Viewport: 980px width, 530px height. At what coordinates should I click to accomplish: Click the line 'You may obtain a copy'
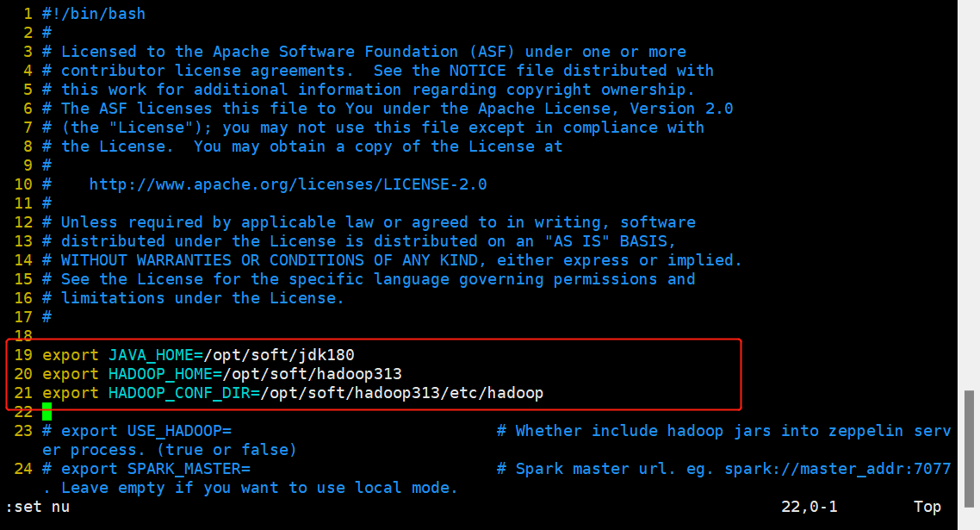point(302,147)
